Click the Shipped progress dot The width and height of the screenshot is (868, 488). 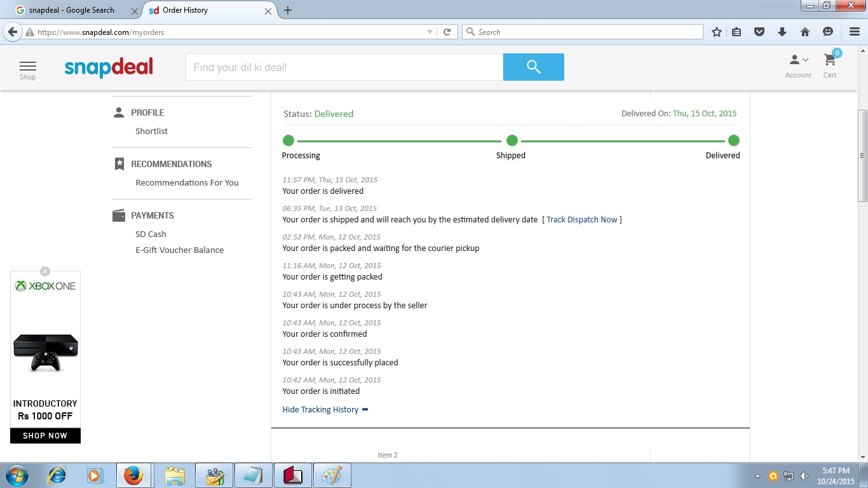512,140
